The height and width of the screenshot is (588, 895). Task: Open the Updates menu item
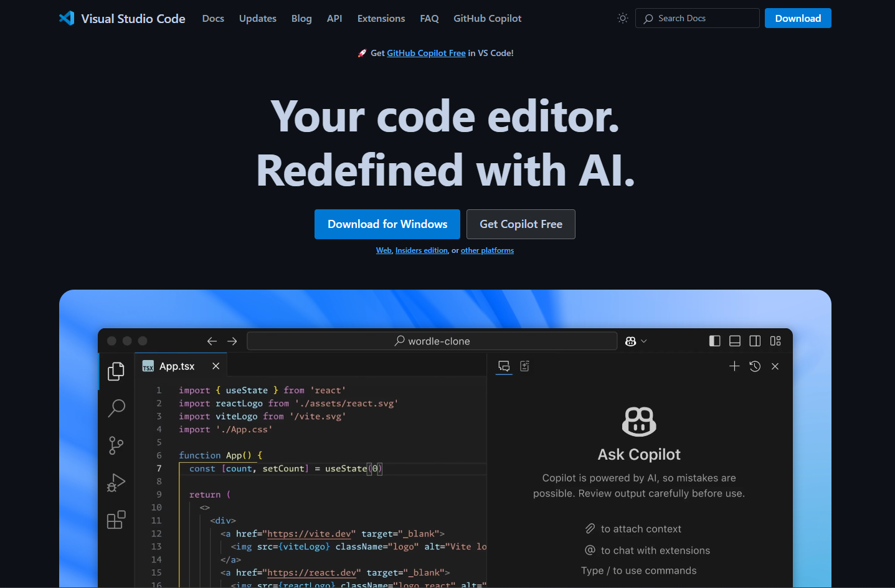click(258, 19)
